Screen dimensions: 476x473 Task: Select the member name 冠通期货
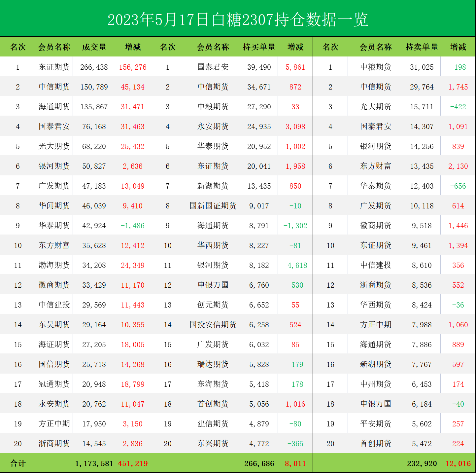54,384
